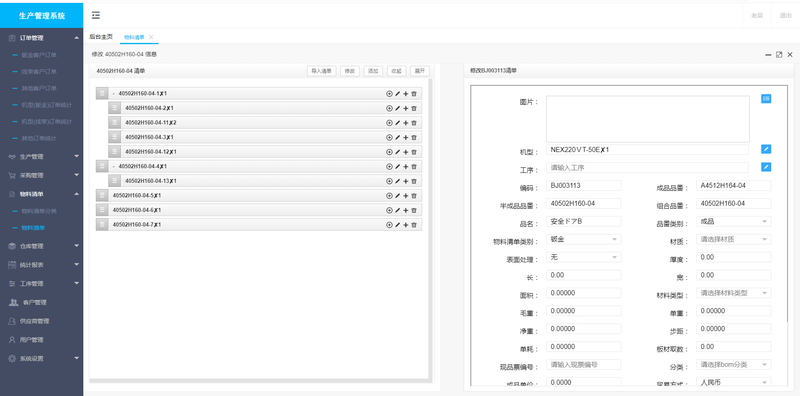Screen dimensions: 800x396
Task: Click circled-plus icon on row 40502H160-04-3
Action: click(389, 137)
